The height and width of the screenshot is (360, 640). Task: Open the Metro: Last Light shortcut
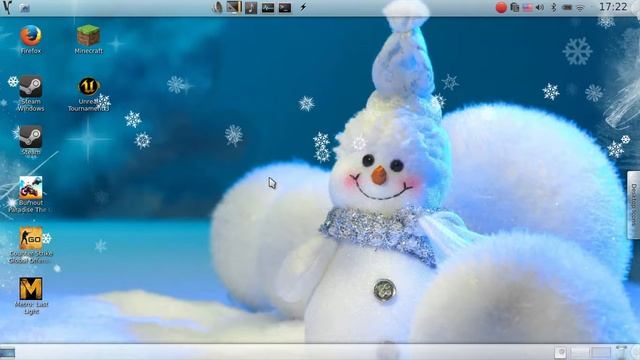click(31, 296)
